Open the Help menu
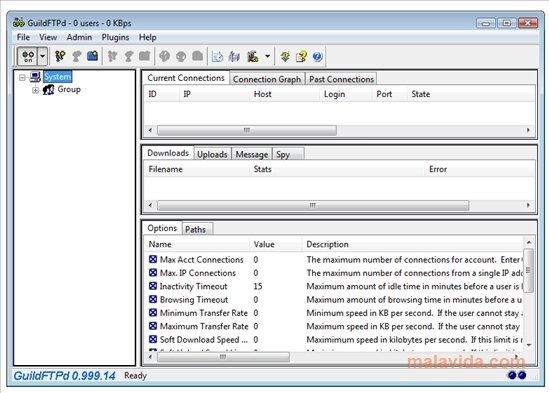 tap(147, 37)
